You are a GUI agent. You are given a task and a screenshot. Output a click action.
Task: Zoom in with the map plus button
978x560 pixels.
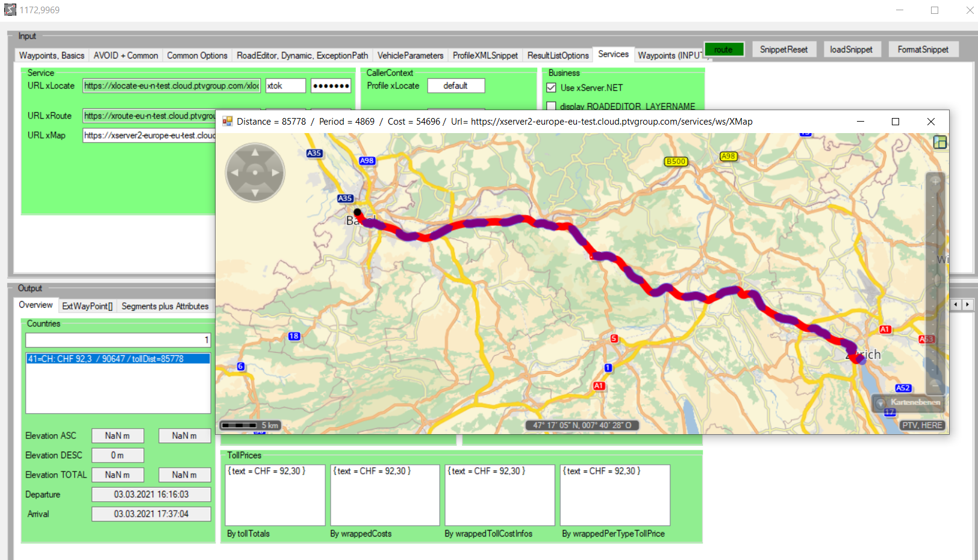935,181
